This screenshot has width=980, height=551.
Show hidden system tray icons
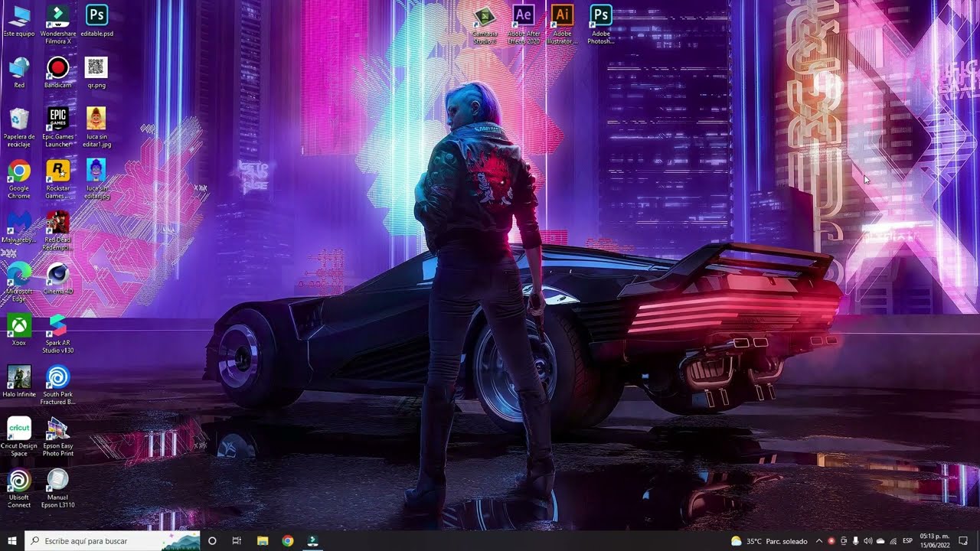coord(819,541)
